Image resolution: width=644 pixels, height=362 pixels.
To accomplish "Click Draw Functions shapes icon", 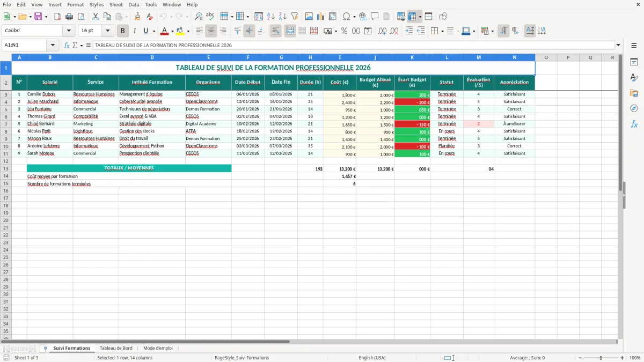I will (x=443, y=17).
